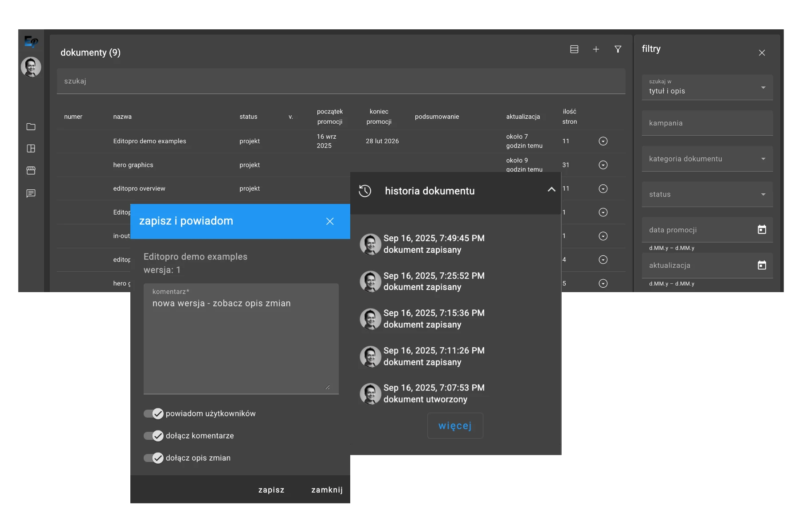Click the szukaj search field

(x=340, y=81)
